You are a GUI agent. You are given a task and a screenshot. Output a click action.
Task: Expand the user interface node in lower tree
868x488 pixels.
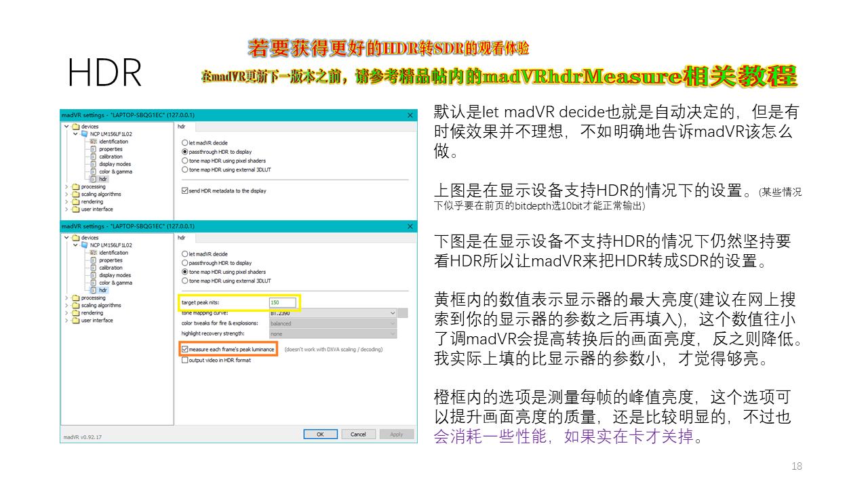pyautogui.click(x=66, y=320)
